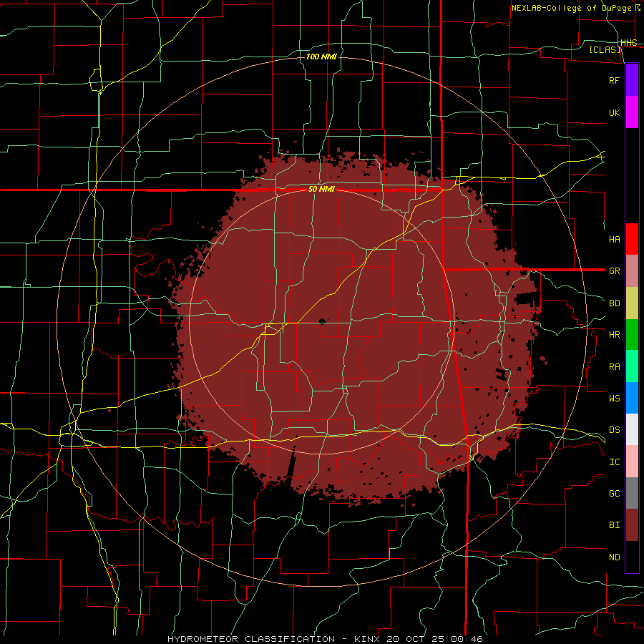Click the DS white legend swatch
This screenshot has width=644, height=644.
(632, 429)
